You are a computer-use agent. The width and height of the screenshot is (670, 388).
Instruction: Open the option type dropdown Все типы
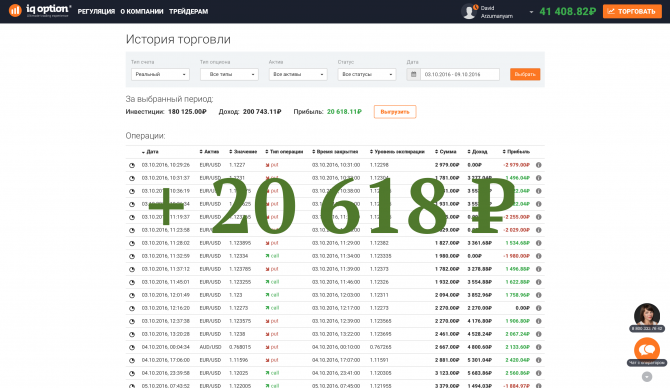(x=229, y=74)
